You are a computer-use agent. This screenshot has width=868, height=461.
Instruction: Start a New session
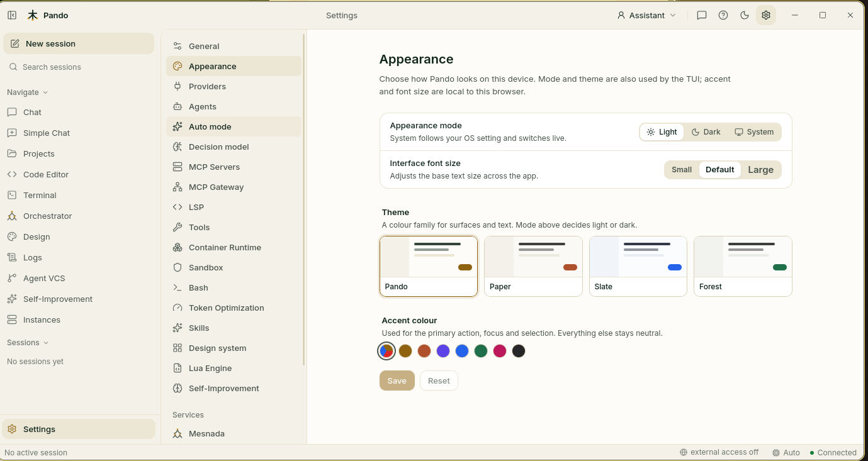79,43
